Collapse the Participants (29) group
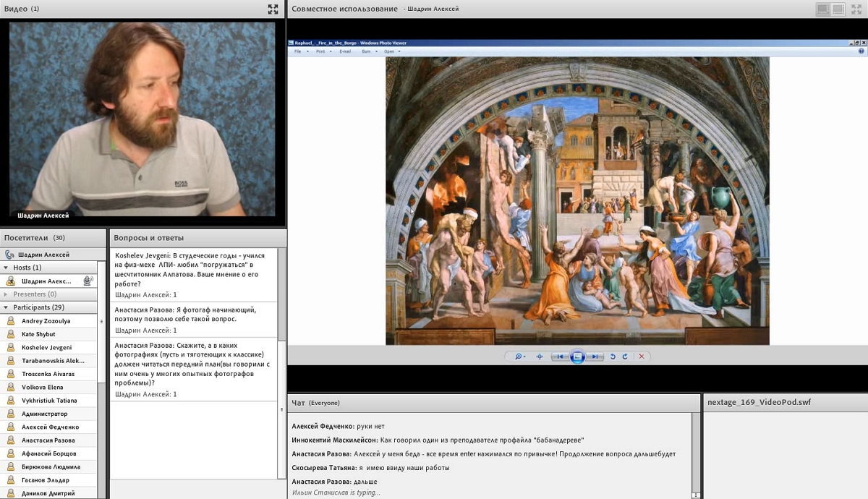This screenshot has height=499, width=868. tap(7, 307)
